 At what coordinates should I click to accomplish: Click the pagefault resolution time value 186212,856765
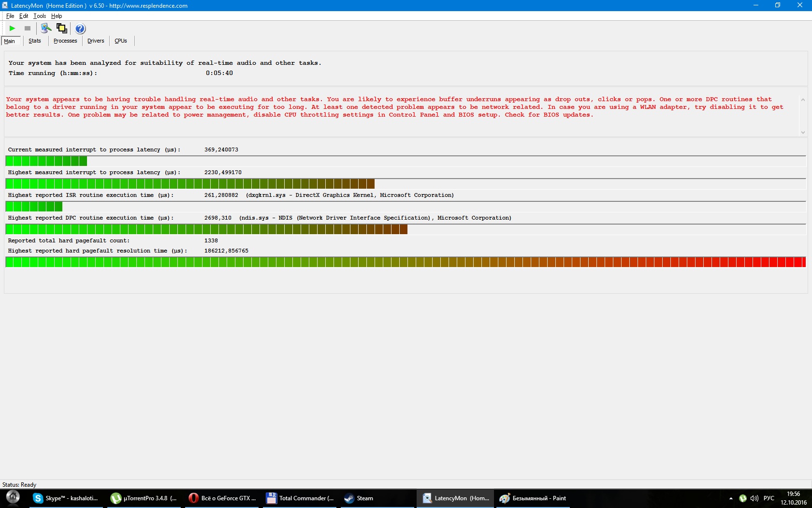[x=226, y=251]
